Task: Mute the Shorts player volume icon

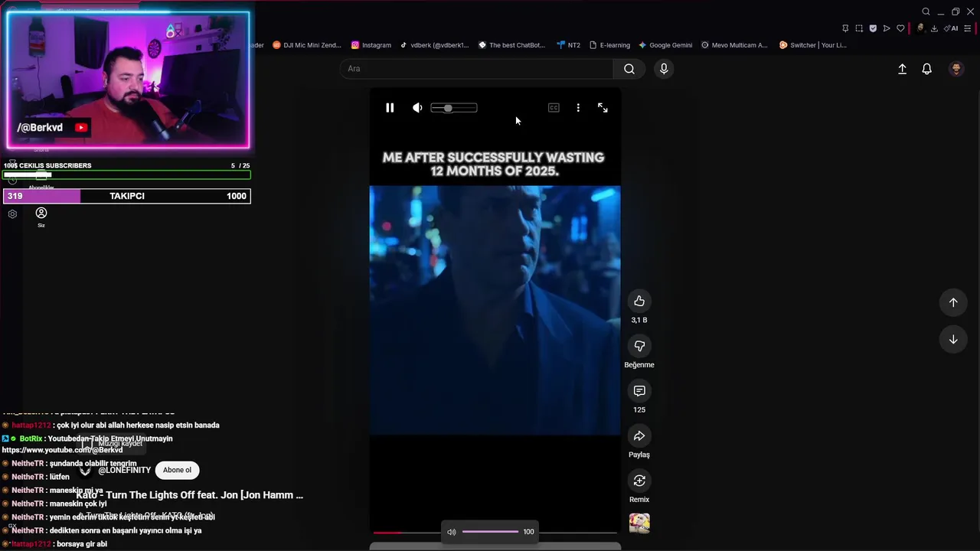Action: [417, 108]
